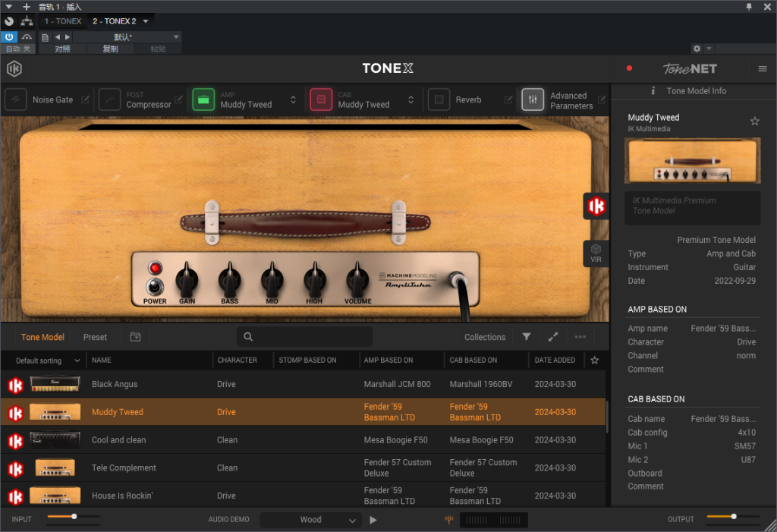777x532 pixels.
Task: Switch to the Tone Model tab
Action: click(42, 337)
